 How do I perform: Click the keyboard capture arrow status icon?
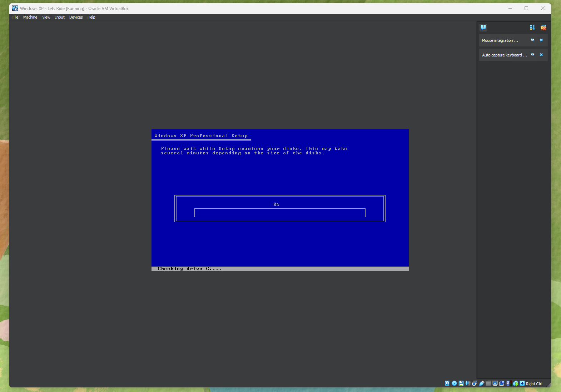(x=522, y=383)
